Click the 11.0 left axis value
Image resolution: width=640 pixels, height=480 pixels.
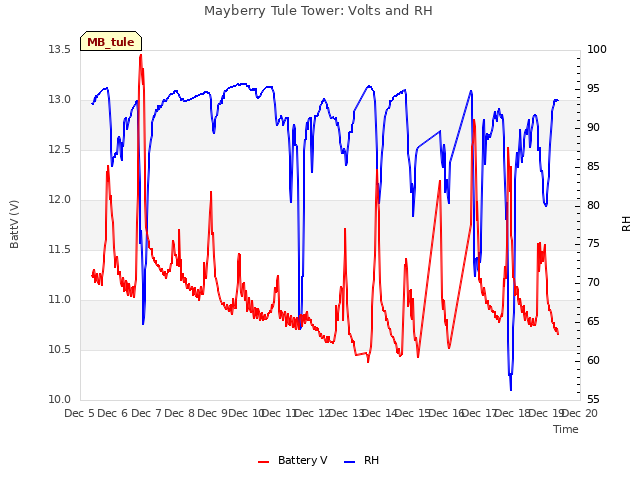(59, 300)
